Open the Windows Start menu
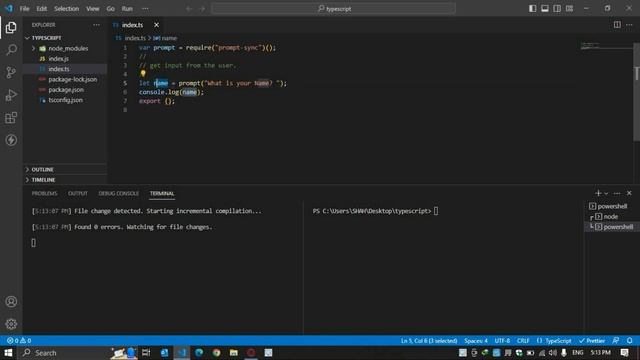The image size is (640, 360). coord(8,353)
